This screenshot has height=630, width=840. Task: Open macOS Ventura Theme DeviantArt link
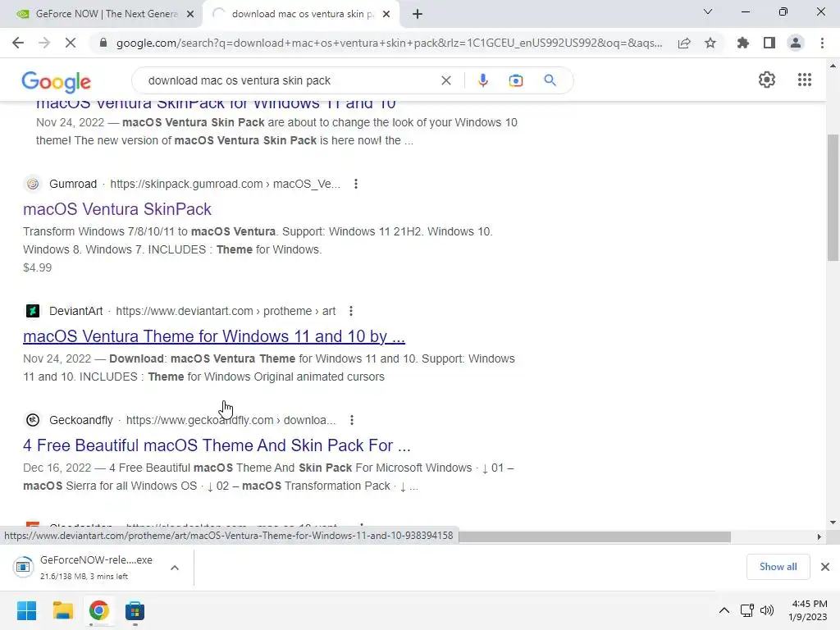214,336
